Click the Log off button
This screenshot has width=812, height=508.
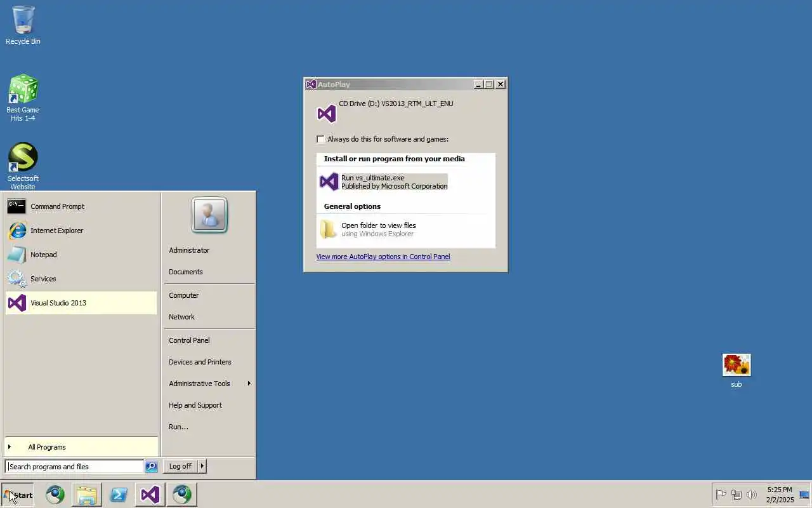click(180, 466)
